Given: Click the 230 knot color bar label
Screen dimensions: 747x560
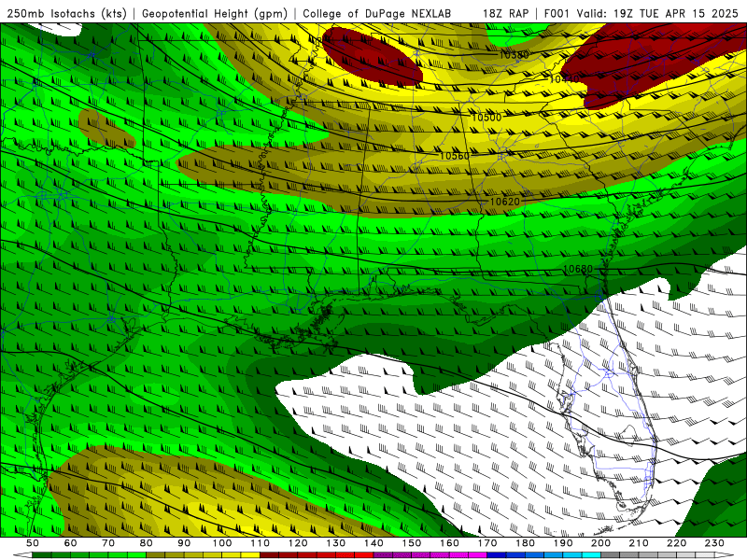Looking at the screenshot, I should (714, 543).
